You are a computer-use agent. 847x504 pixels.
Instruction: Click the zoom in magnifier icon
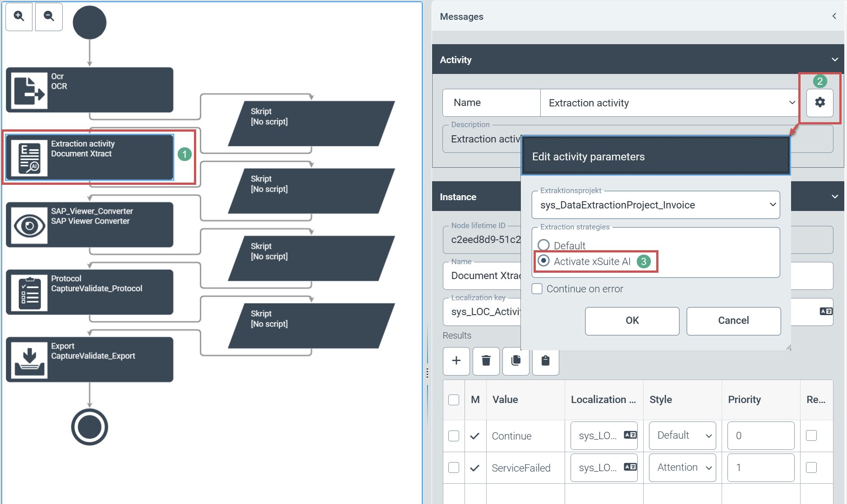(19, 16)
